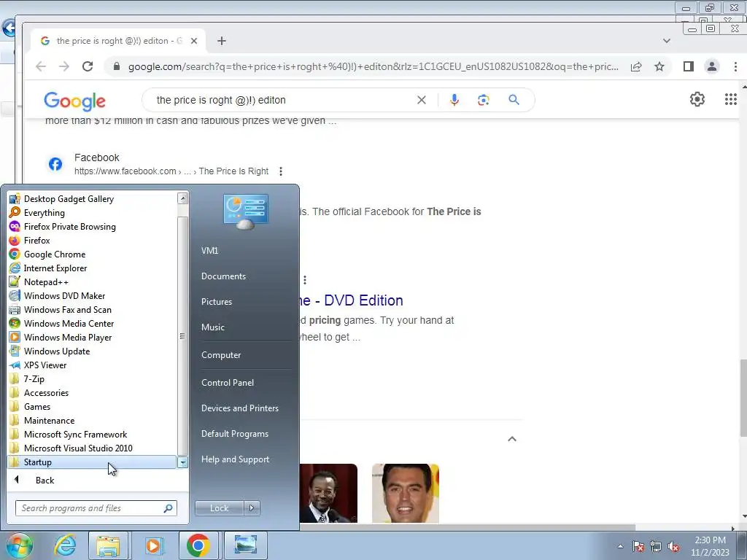Viewport: 747px width, 560px height.
Task: Expand the 7-Zip folder
Action: tap(93, 379)
